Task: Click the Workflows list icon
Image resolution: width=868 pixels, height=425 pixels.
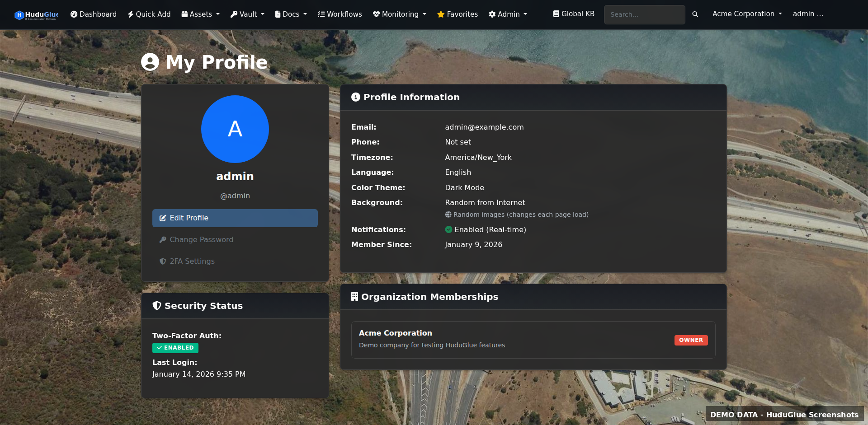Action: [321, 14]
